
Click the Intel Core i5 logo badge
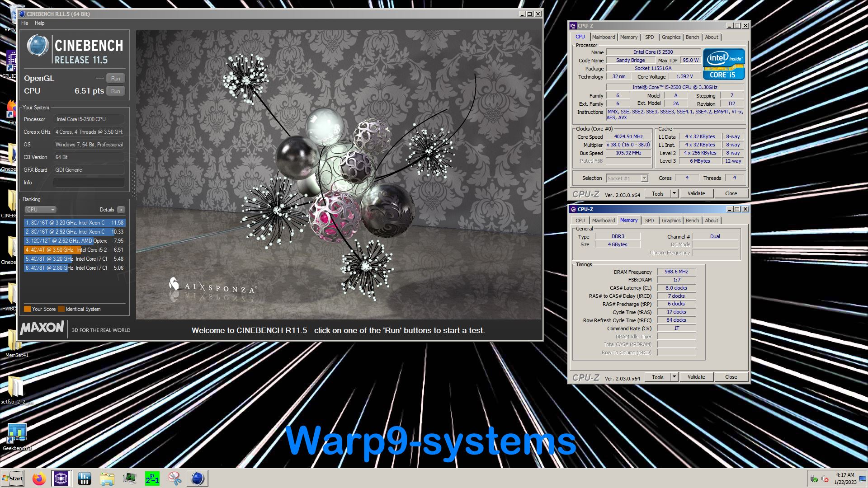pyautogui.click(x=723, y=64)
